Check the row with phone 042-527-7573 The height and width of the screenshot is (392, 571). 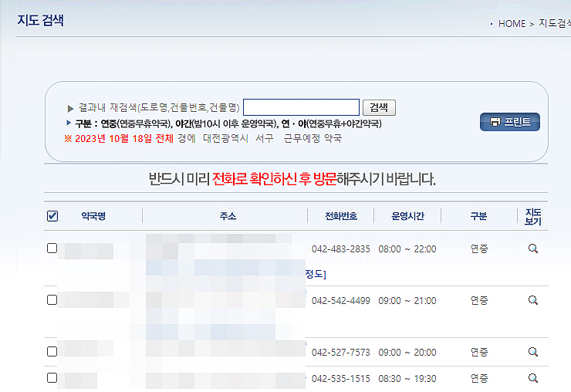(x=52, y=352)
